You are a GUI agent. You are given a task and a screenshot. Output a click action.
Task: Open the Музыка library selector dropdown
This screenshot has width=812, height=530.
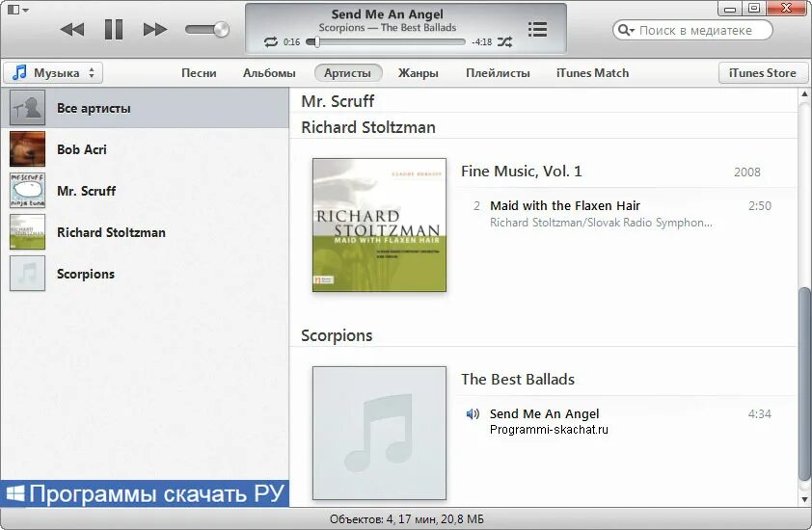click(53, 72)
